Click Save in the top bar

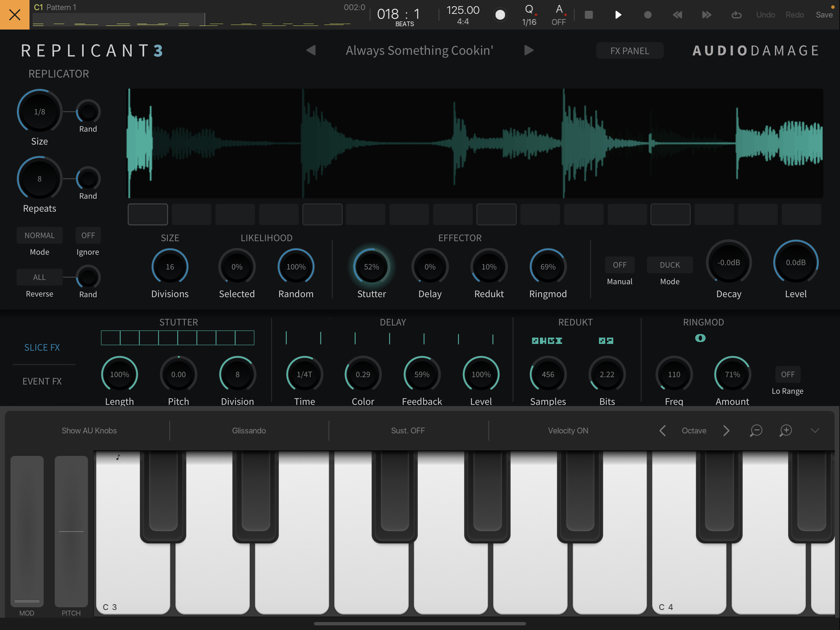coord(824,15)
